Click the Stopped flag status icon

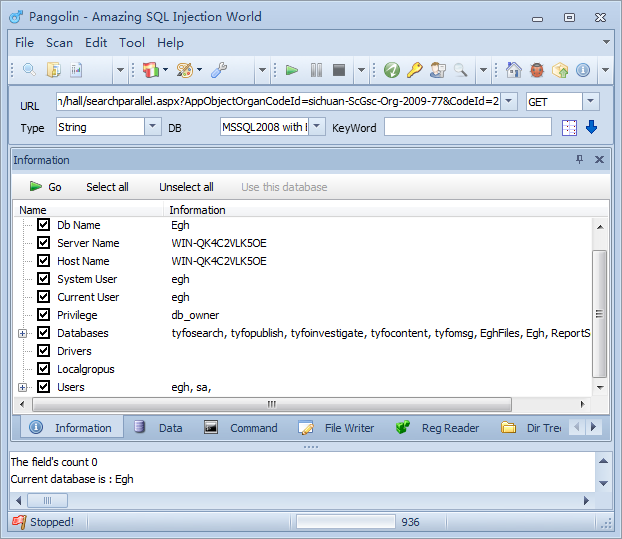coord(19,522)
